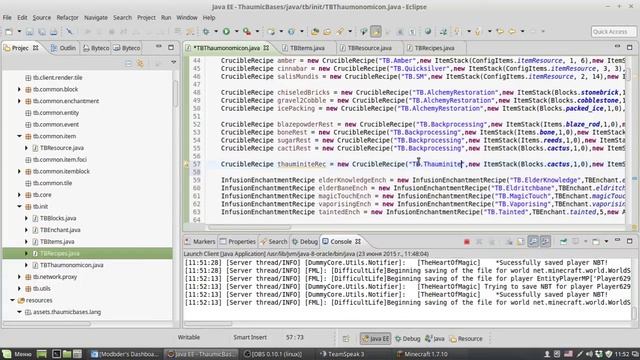
Task: Collapse the tb.init package
Action: 19,207
